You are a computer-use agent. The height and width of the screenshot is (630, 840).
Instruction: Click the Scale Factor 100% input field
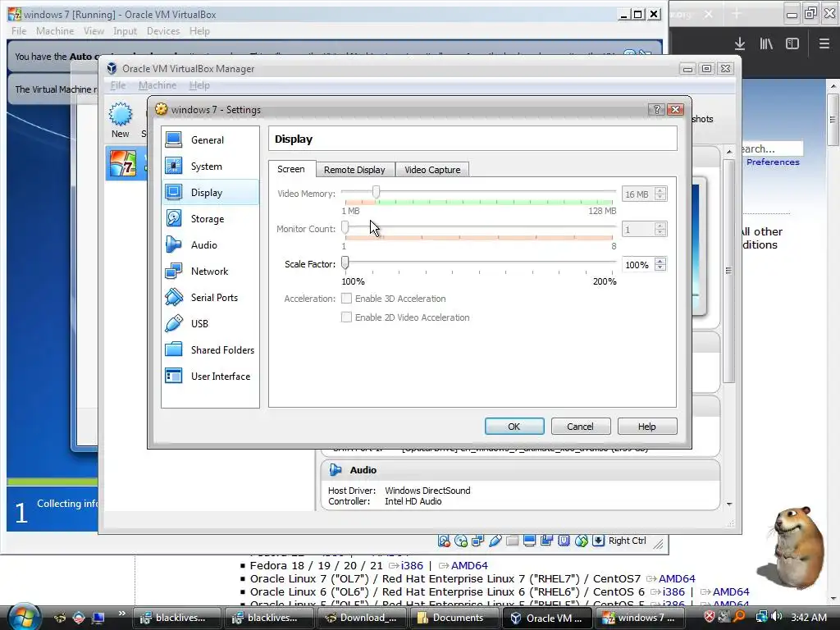[637, 265]
